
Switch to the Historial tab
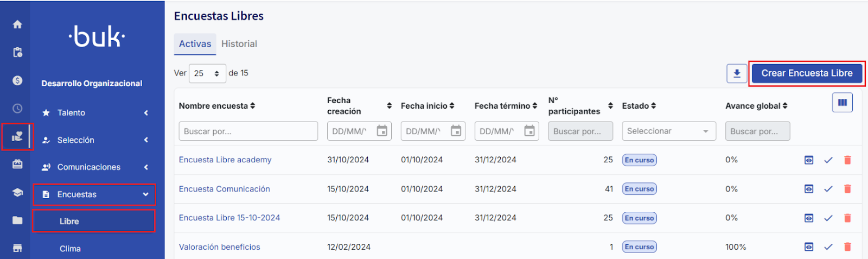pos(239,44)
